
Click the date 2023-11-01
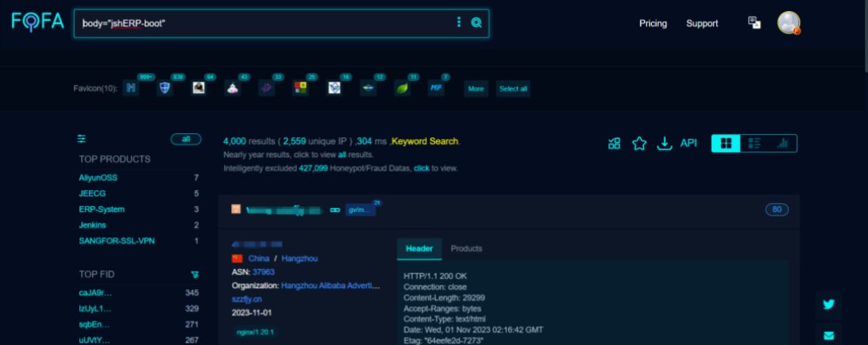pyautogui.click(x=251, y=313)
